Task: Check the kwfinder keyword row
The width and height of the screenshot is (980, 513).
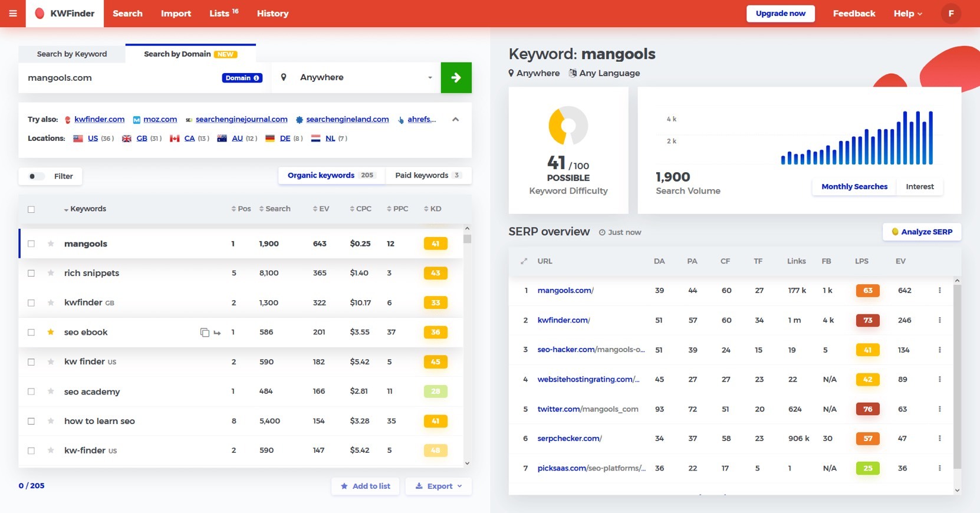Action: coord(31,302)
